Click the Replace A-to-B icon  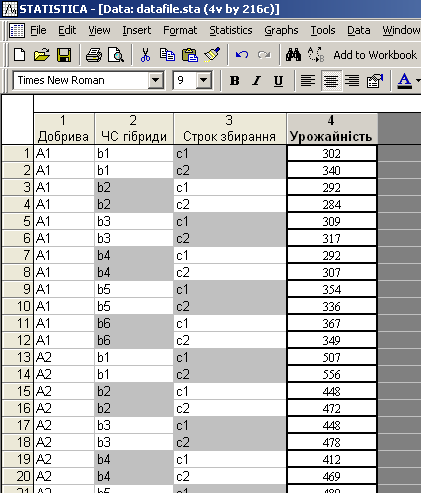316,54
